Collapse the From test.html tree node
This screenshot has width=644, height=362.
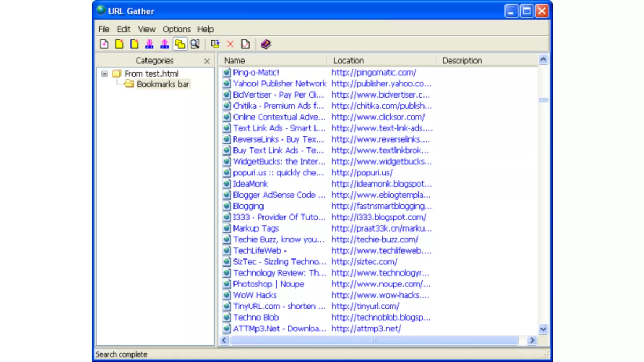pyautogui.click(x=105, y=73)
